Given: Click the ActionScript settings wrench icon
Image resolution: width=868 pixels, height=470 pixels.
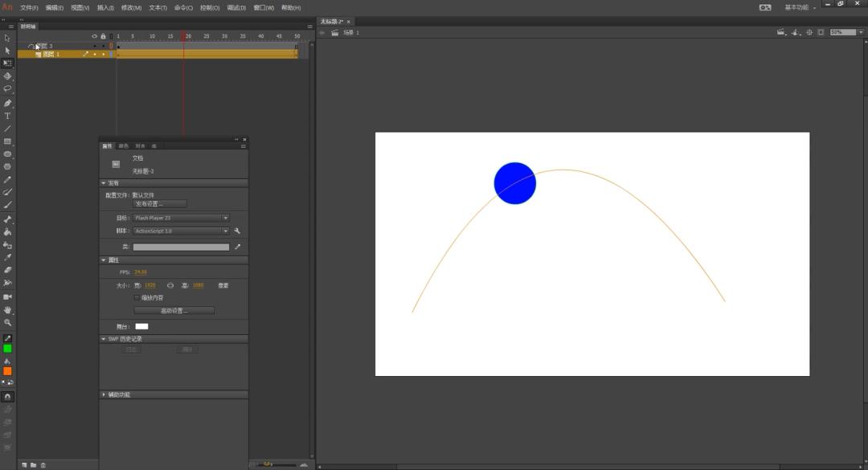Looking at the screenshot, I should point(237,231).
